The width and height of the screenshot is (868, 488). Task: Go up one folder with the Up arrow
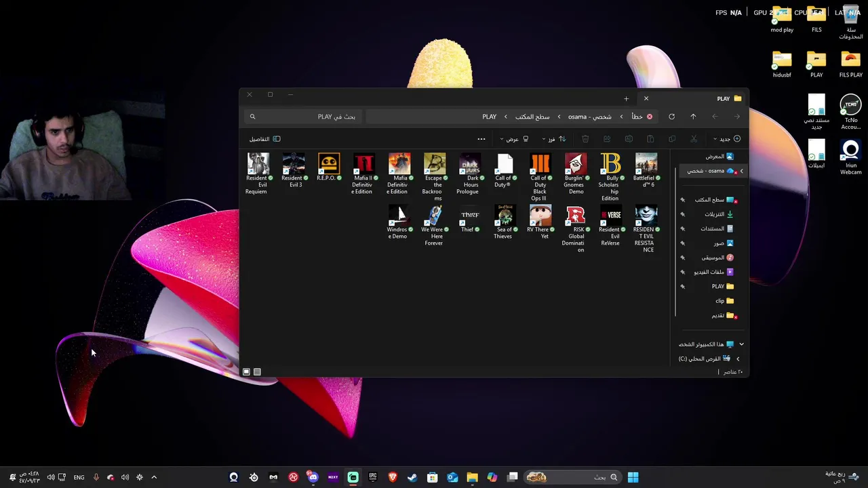click(x=693, y=117)
